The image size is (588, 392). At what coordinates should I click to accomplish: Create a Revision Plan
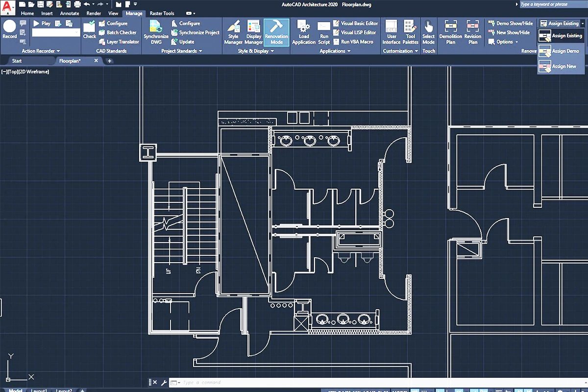pyautogui.click(x=472, y=32)
